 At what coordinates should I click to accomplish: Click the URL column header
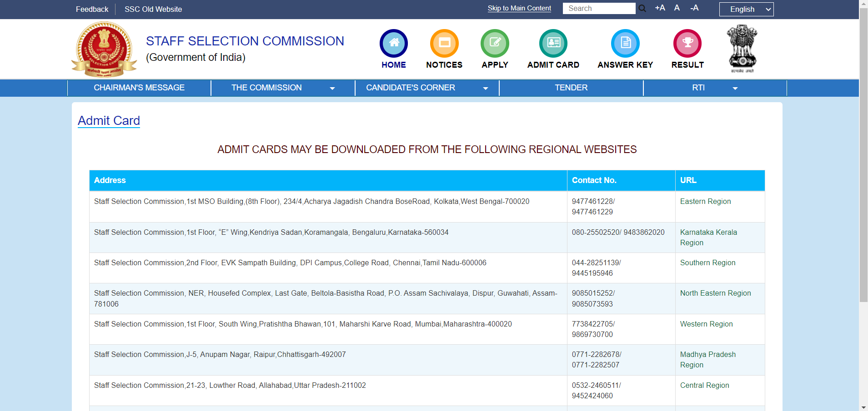tap(720, 180)
